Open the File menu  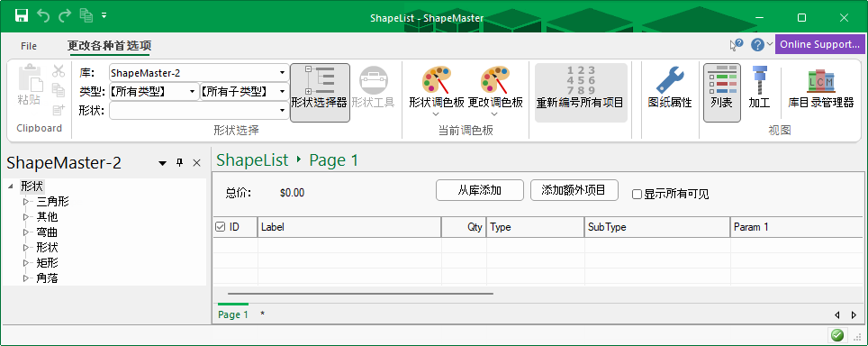pyautogui.click(x=29, y=46)
